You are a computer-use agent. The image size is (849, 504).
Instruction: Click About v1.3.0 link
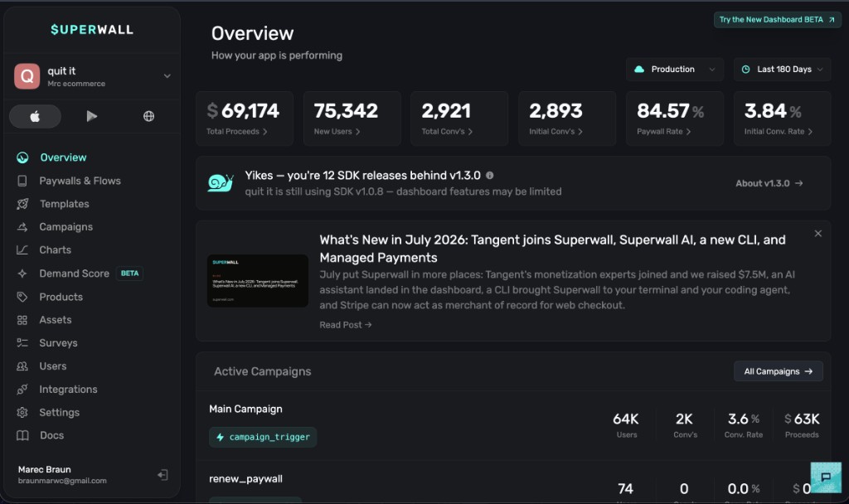(769, 183)
